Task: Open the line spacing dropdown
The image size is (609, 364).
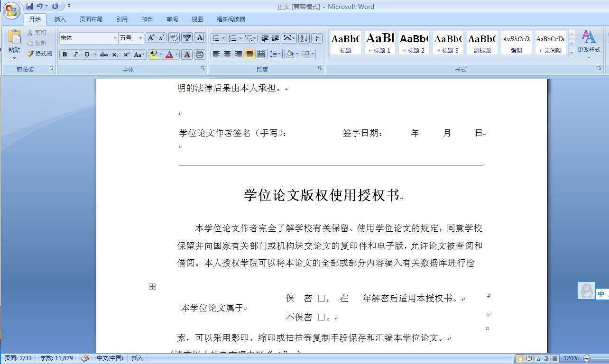Action: (x=274, y=54)
